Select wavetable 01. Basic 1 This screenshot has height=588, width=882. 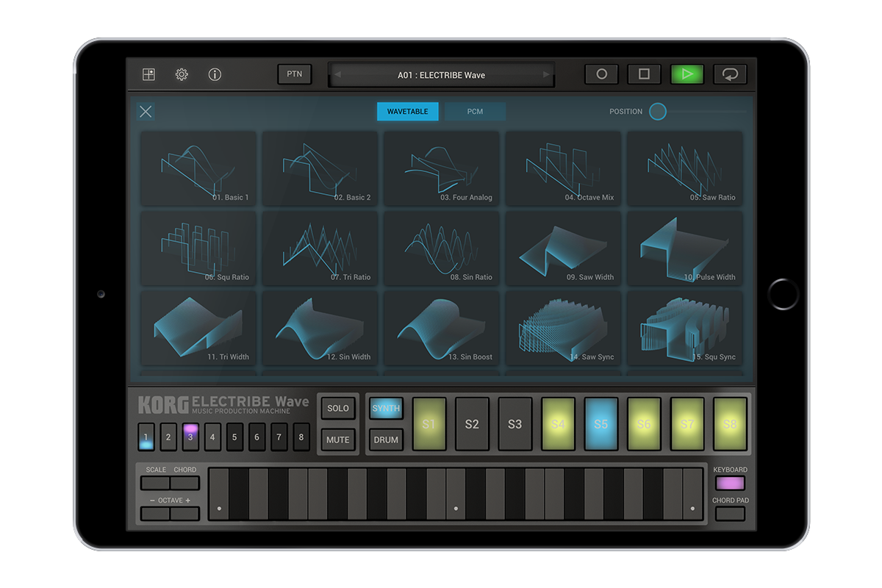pyautogui.click(x=198, y=168)
